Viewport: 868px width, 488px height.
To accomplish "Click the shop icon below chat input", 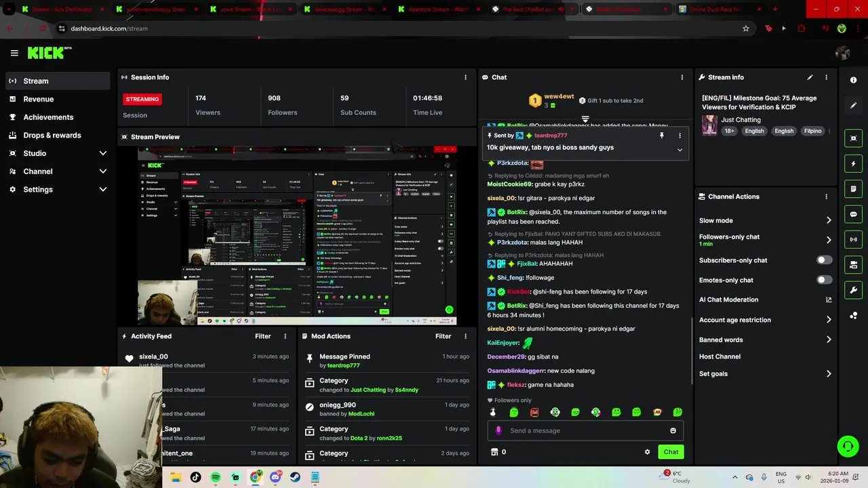I will coord(494,452).
